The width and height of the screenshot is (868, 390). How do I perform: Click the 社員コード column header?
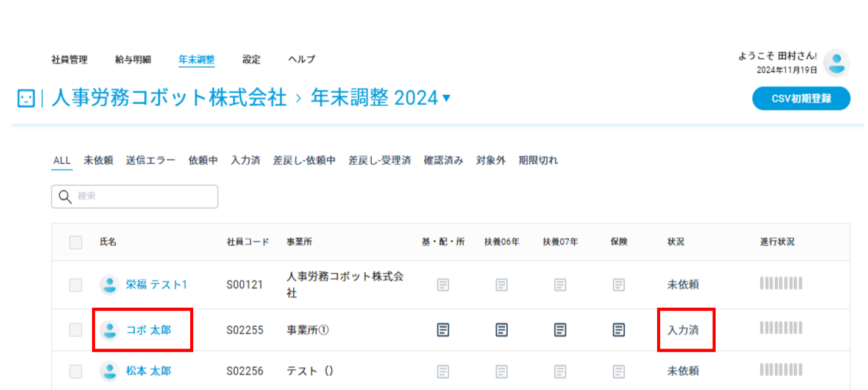(x=247, y=242)
